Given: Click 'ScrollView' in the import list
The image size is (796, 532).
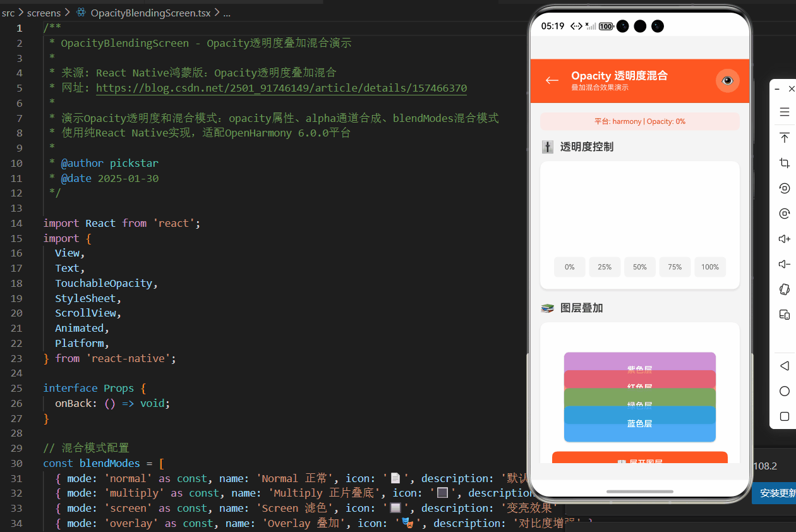Looking at the screenshot, I should click(x=85, y=313).
